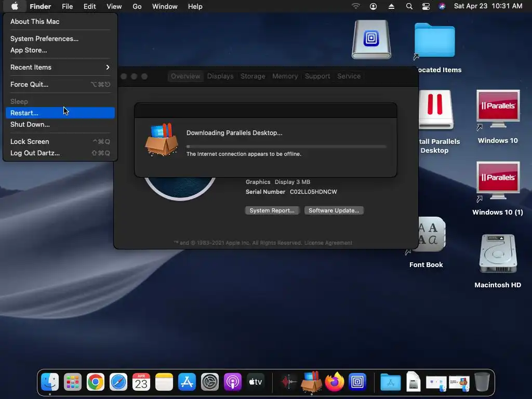532x399 pixels.
Task: Switch to the Overview tab
Action: (x=185, y=76)
